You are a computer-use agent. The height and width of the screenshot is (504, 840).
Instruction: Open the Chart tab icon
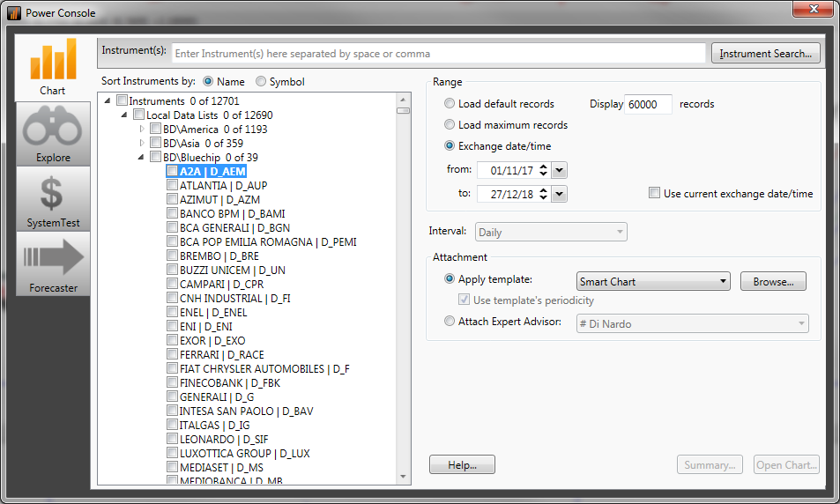53,67
